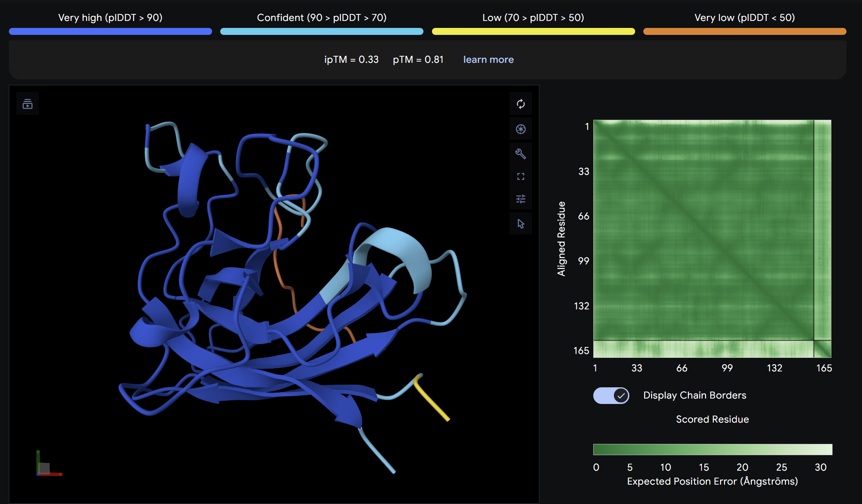
Task: Click the Very low pLDDT orange bar
Action: tap(745, 31)
